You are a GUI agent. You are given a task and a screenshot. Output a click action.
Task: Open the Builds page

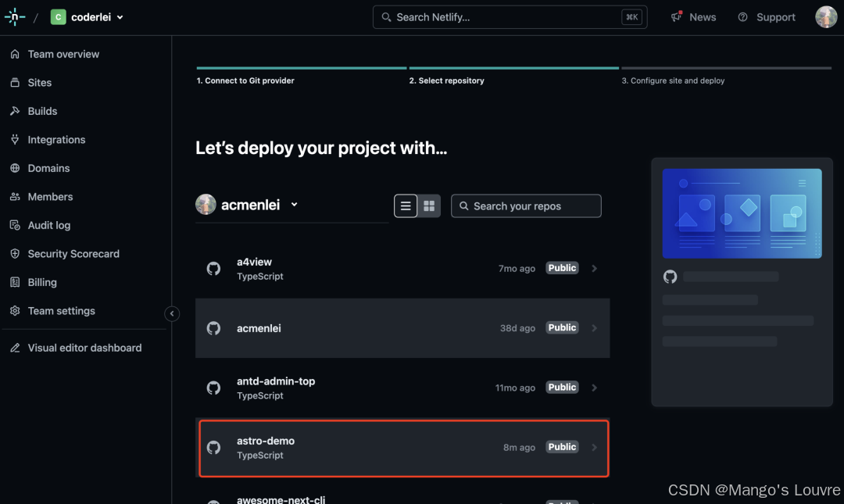(x=42, y=111)
